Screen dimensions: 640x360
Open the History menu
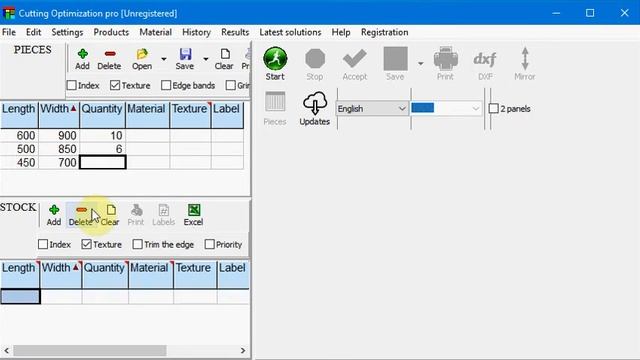196,32
